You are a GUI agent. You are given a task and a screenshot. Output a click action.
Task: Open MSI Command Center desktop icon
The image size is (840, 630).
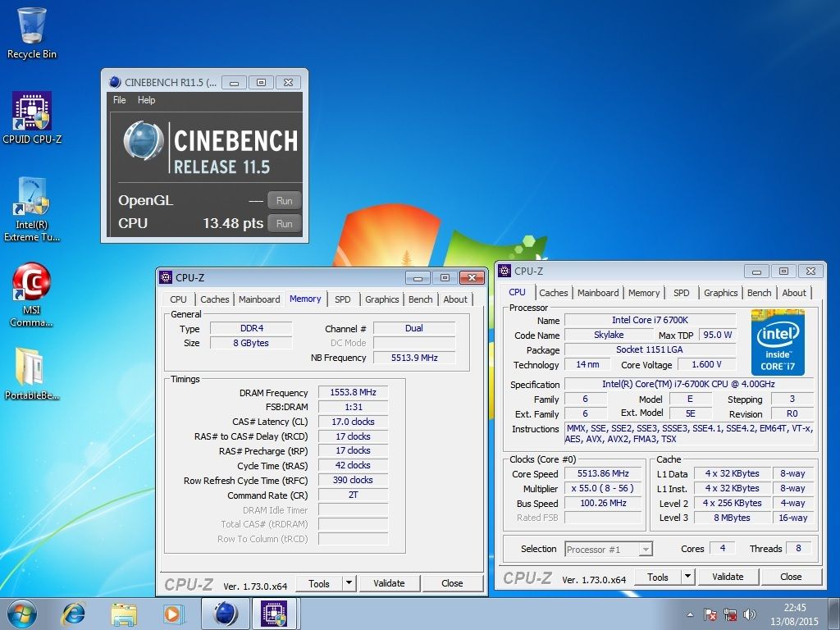32,292
